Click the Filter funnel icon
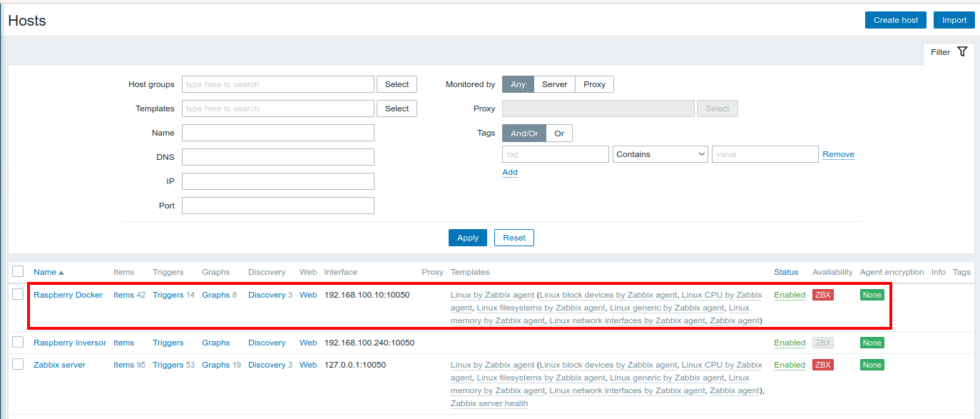This screenshot has height=419, width=980. [963, 51]
